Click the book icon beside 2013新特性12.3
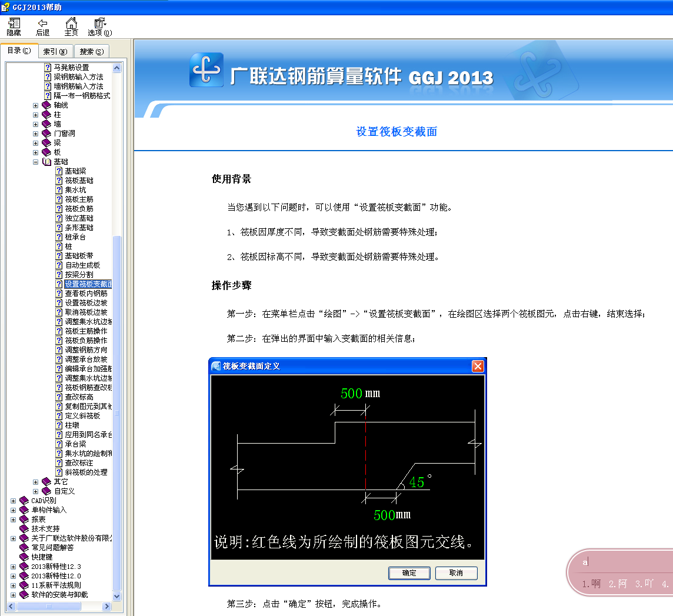Screen dimensions: 673x616 (24, 567)
